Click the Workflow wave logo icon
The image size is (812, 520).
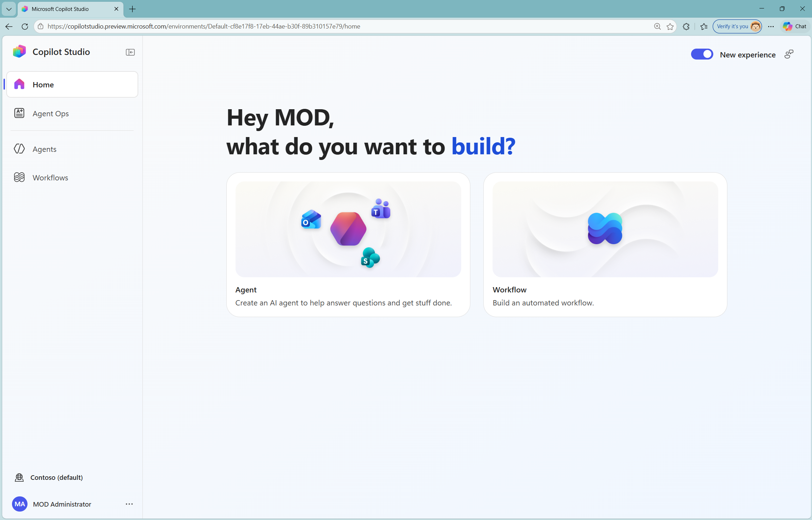click(605, 229)
